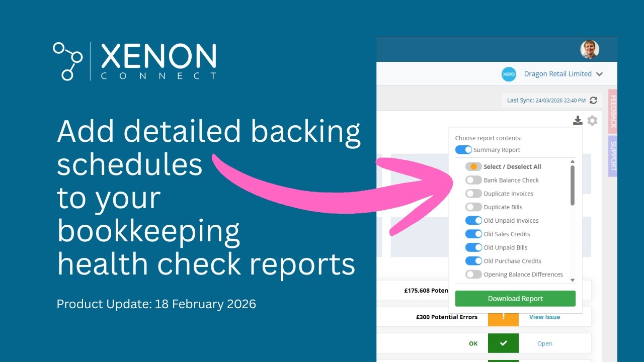The width and height of the screenshot is (644, 362).
Task: Click the Last Sync timestamp text
Action: click(546, 101)
